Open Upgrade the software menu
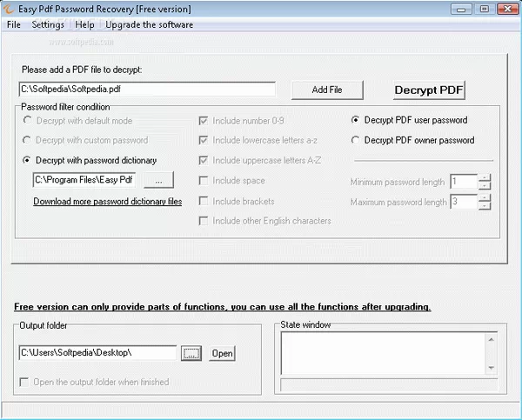Image resolution: width=522 pixels, height=420 pixels. click(149, 24)
